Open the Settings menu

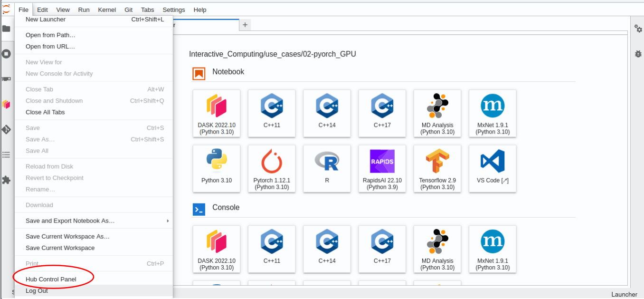[x=174, y=10]
